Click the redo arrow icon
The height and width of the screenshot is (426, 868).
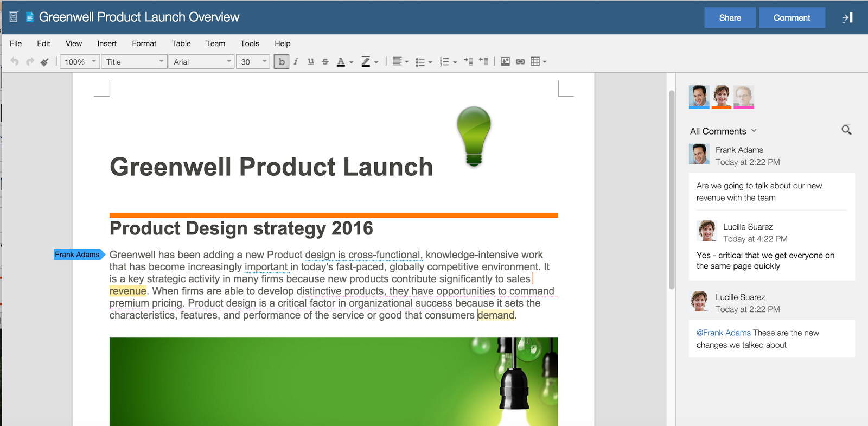click(x=30, y=61)
